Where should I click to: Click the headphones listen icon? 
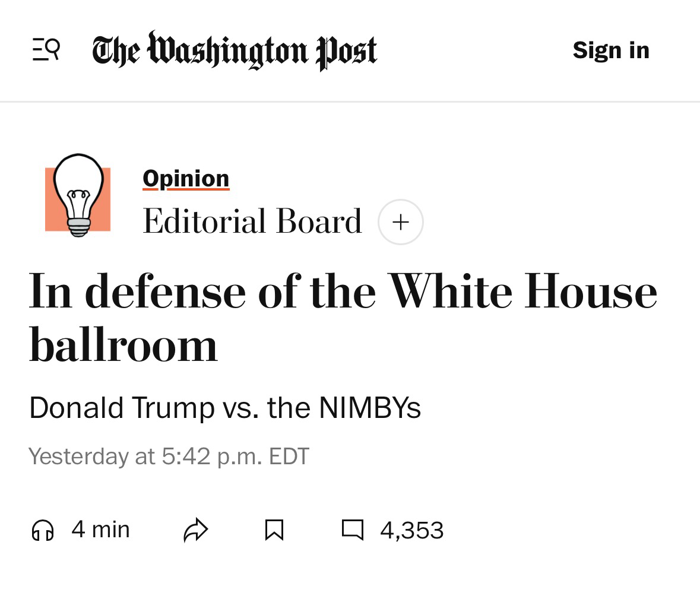tap(43, 530)
